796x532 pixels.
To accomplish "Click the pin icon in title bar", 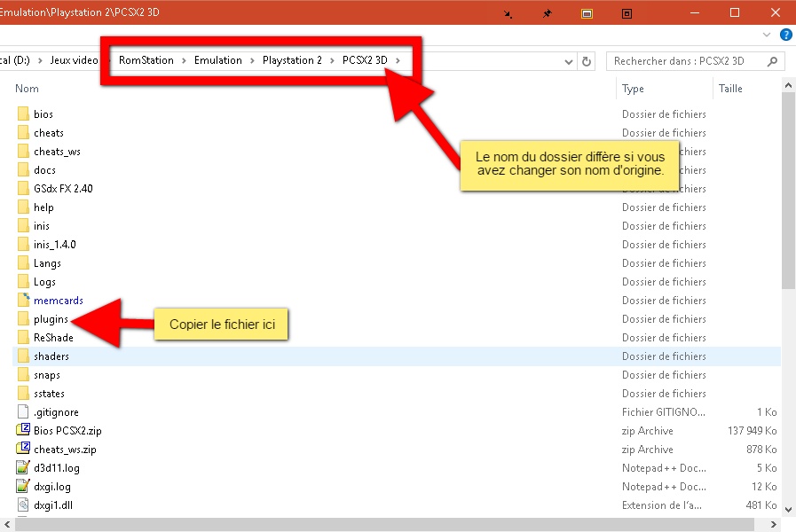I will (x=547, y=13).
